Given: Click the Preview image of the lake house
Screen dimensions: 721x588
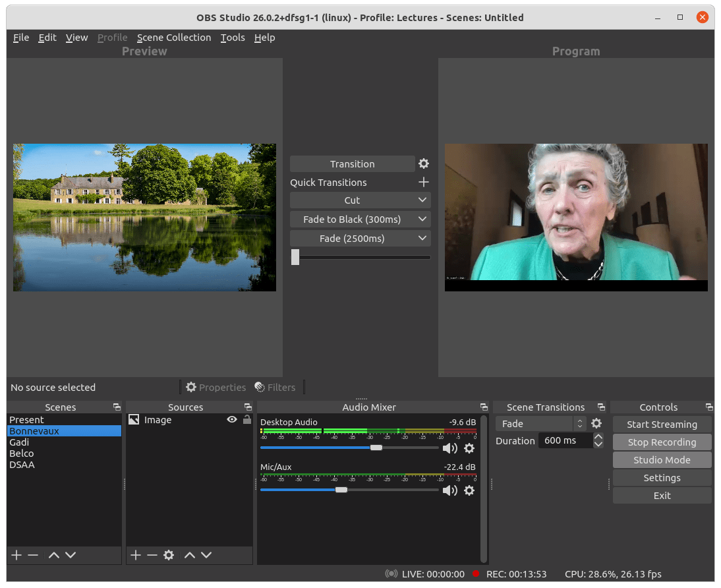Looking at the screenshot, I should [x=144, y=217].
